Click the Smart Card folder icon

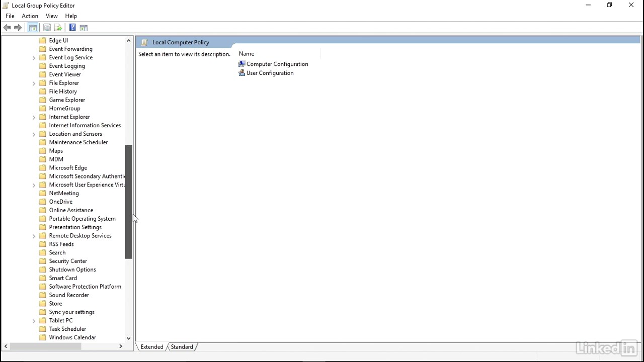pyautogui.click(x=43, y=278)
